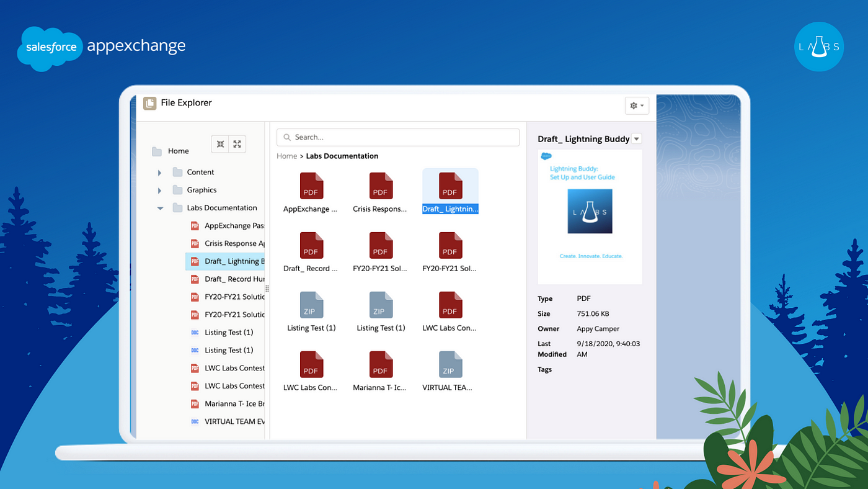Click the Crisis Respons... PDF icon in grid

[x=381, y=186]
